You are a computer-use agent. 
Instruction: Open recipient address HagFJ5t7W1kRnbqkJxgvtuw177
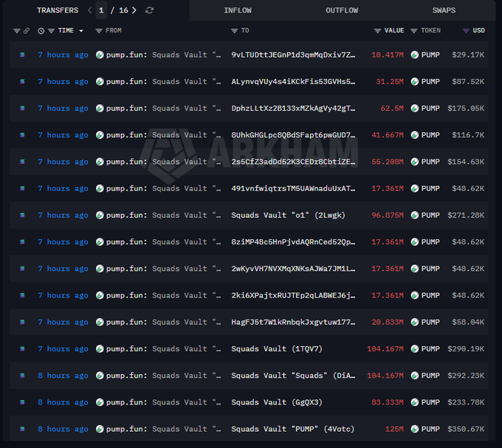pos(293,322)
